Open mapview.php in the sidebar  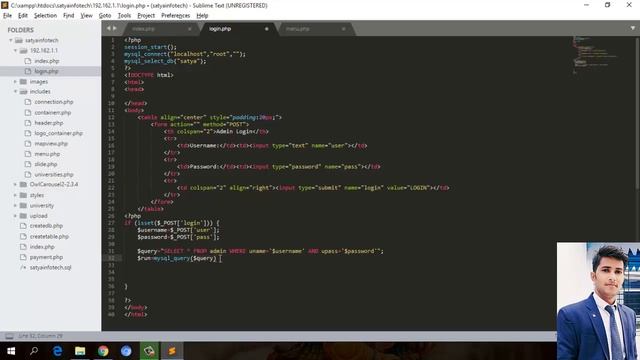click(x=51, y=144)
